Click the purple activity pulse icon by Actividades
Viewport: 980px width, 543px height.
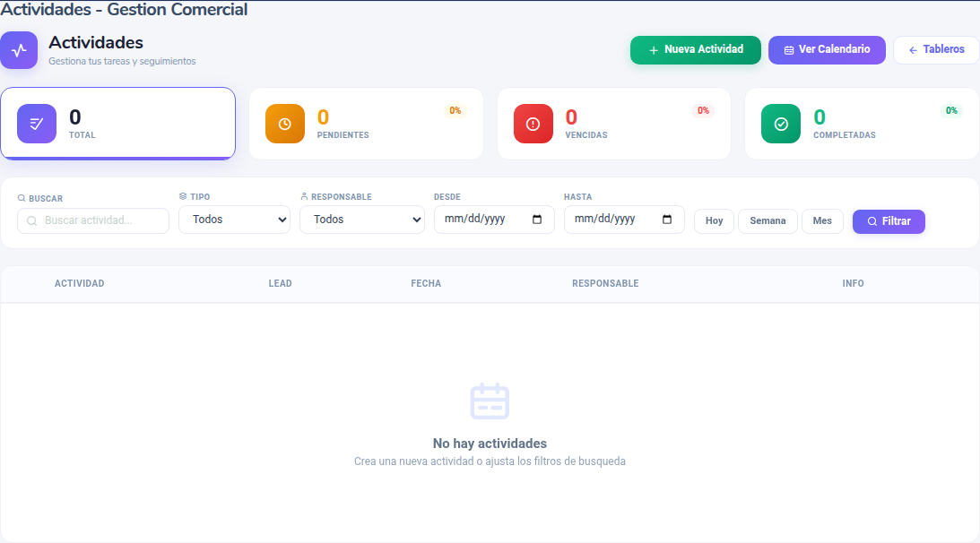[19, 50]
